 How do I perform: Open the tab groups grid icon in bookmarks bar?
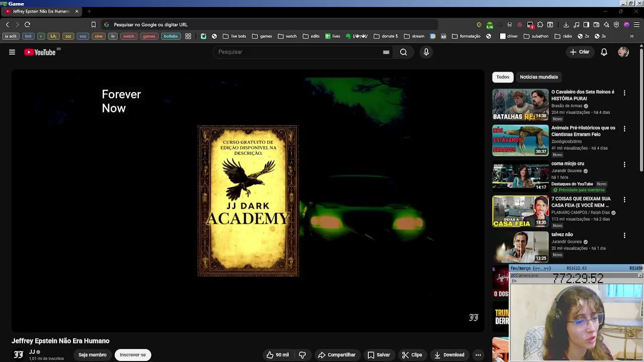coord(188,36)
